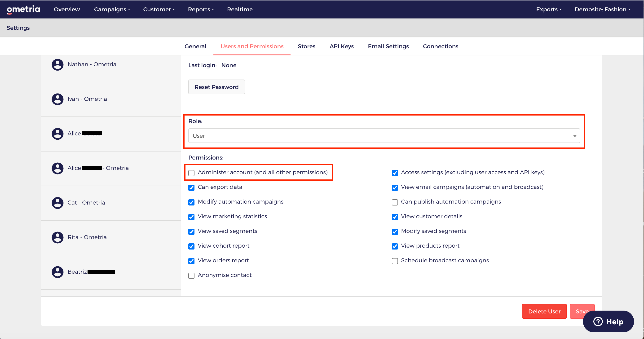
Task: Click the Delete User button
Action: click(544, 311)
